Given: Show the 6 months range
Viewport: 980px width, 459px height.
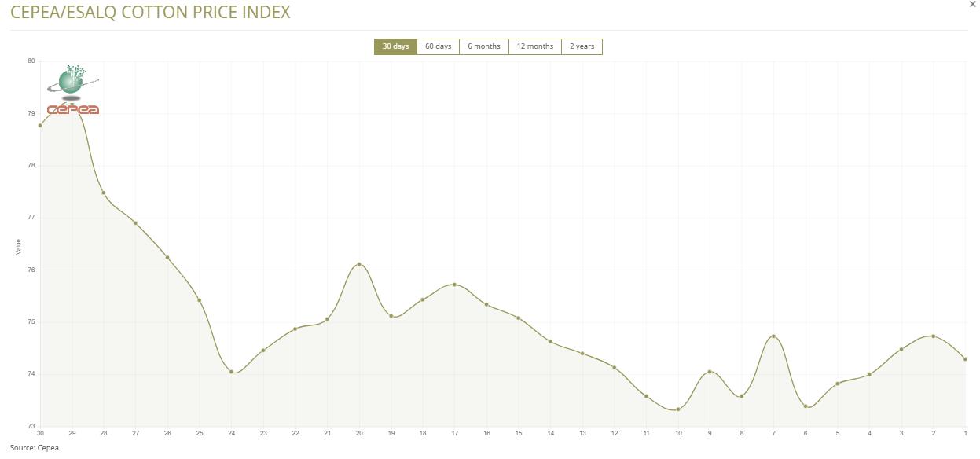Looking at the screenshot, I should pyautogui.click(x=484, y=46).
